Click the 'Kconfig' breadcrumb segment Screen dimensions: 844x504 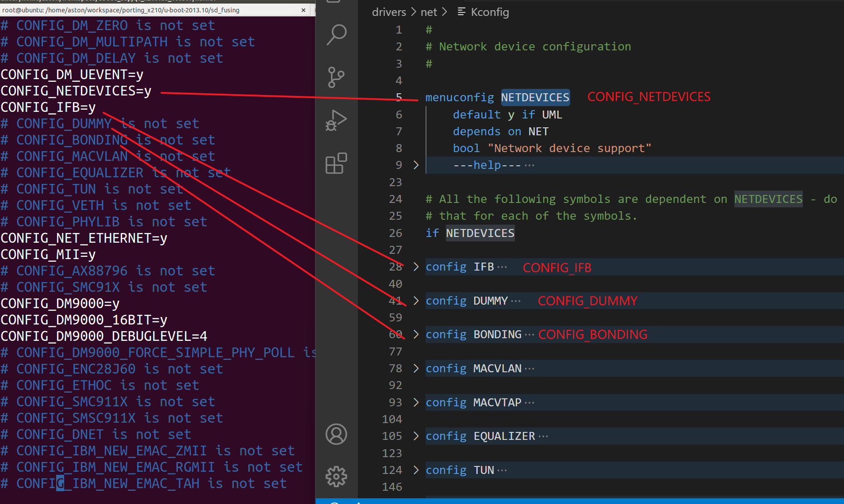coord(490,12)
